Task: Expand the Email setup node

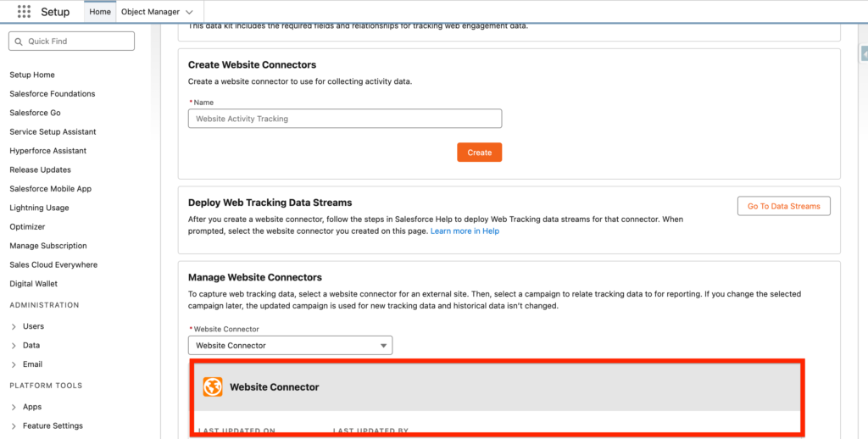Action: click(14, 364)
